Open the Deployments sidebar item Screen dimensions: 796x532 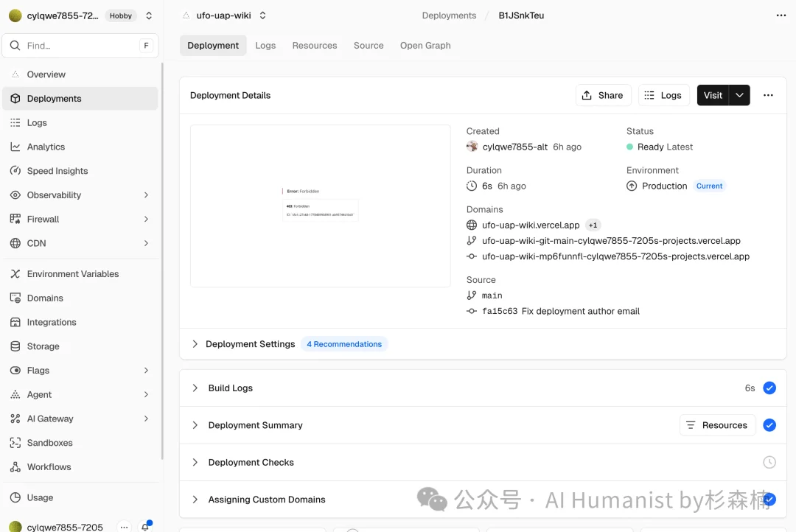click(x=80, y=99)
